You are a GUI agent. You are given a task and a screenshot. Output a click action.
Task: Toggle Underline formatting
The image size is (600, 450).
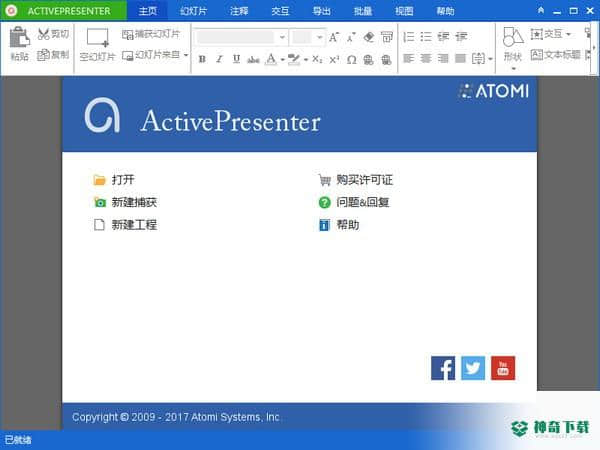tap(236, 59)
